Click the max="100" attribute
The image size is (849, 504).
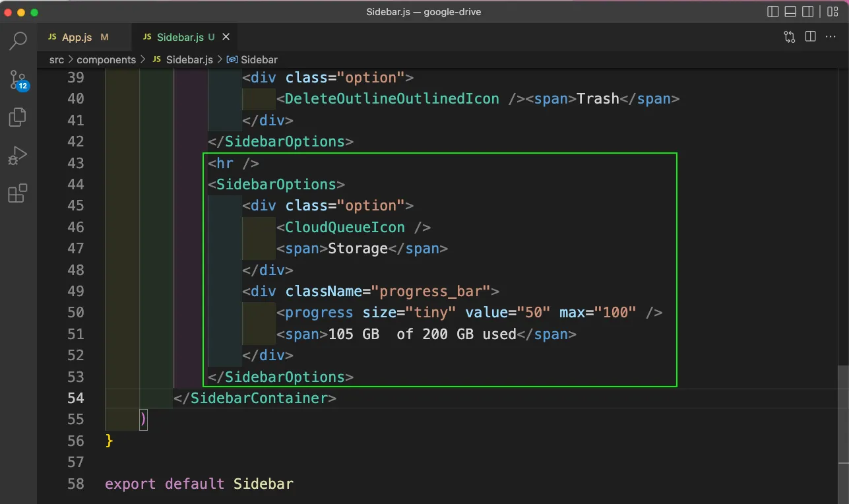(598, 312)
